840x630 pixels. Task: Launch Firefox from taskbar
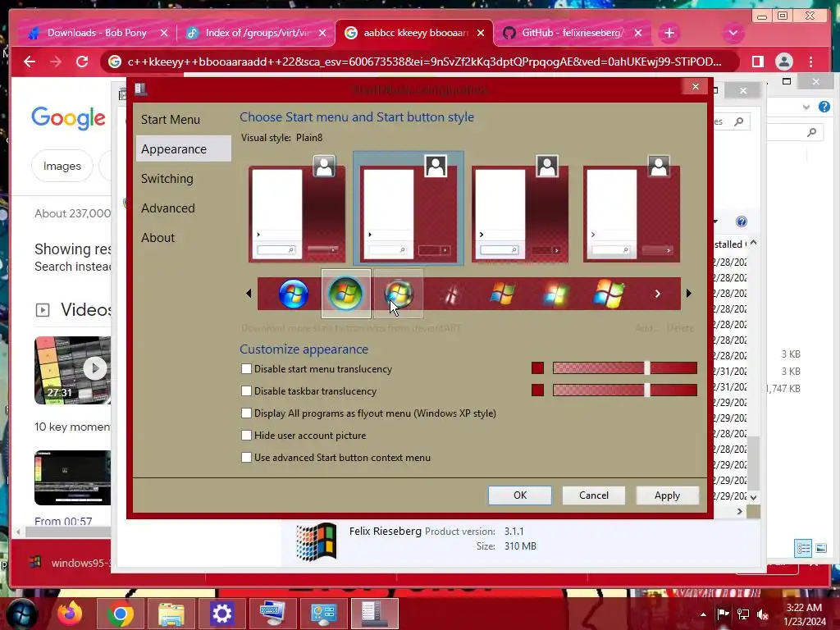[x=70, y=614]
